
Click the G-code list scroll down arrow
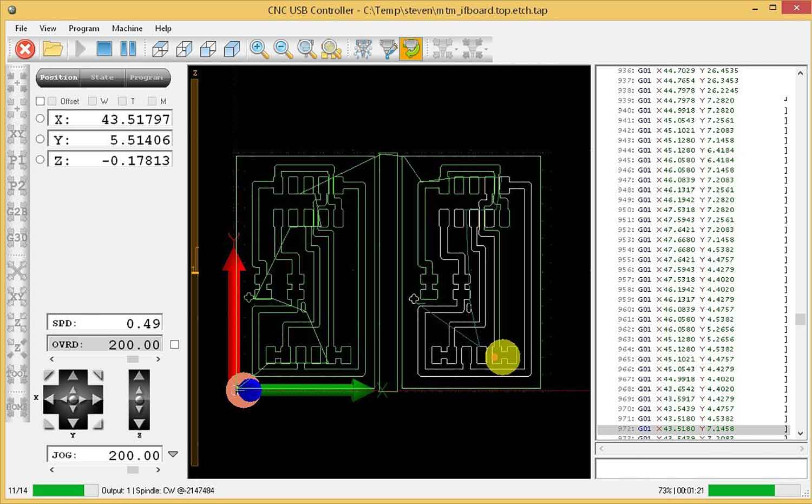coord(800,433)
